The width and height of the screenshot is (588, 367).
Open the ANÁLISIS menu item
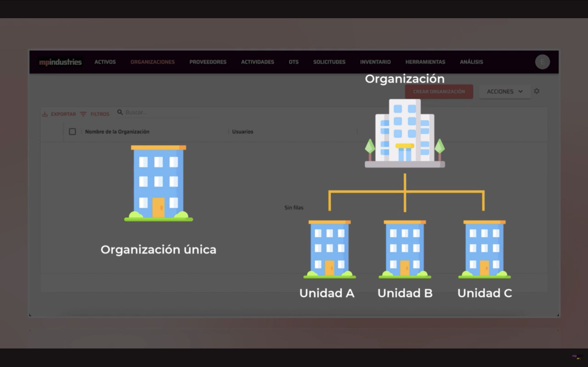click(471, 62)
